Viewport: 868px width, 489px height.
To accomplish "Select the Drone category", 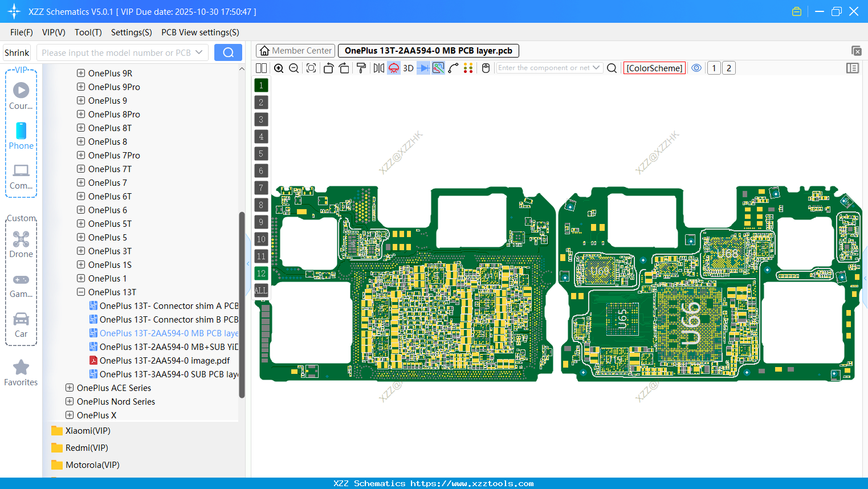I will click(x=21, y=244).
